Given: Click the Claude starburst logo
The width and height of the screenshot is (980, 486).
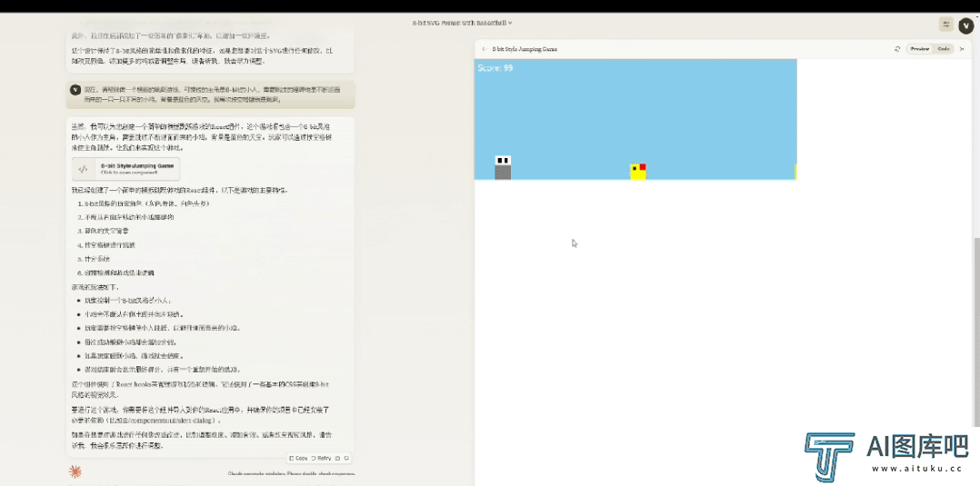Looking at the screenshot, I should (75, 471).
